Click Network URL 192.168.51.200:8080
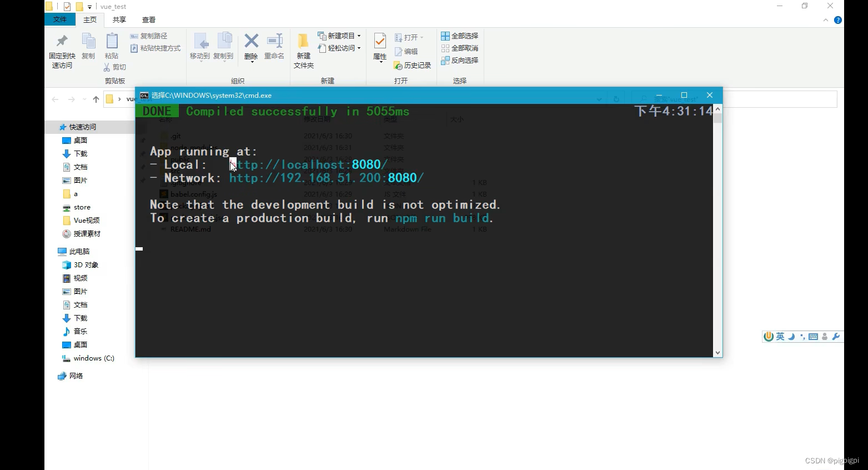This screenshot has width=868, height=470. pos(326,178)
